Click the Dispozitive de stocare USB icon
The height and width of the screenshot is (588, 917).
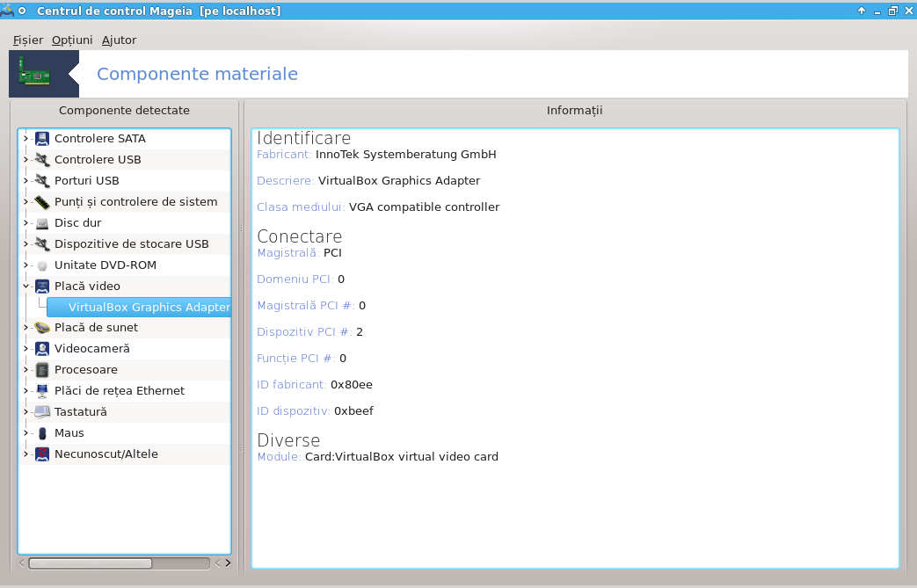pyautogui.click(x=42, y=243)
